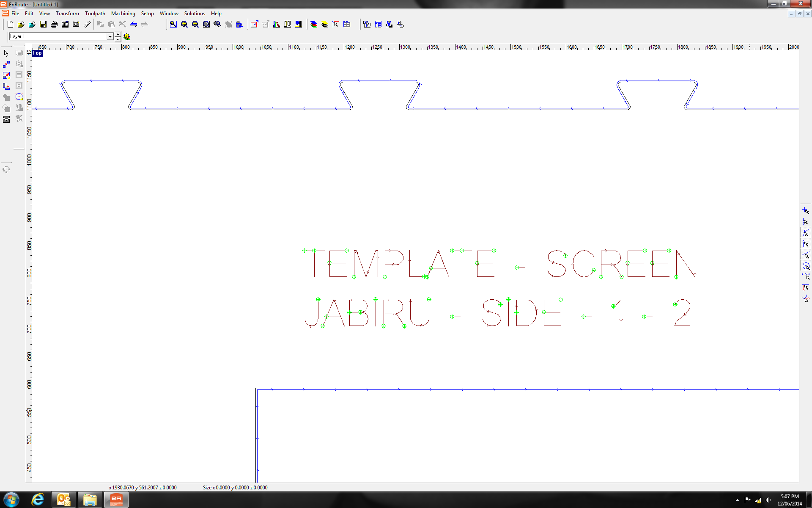Viewport: 812px width, 508px height.
Task: Toggle snap to grid cross option
Action: point(806,211)
